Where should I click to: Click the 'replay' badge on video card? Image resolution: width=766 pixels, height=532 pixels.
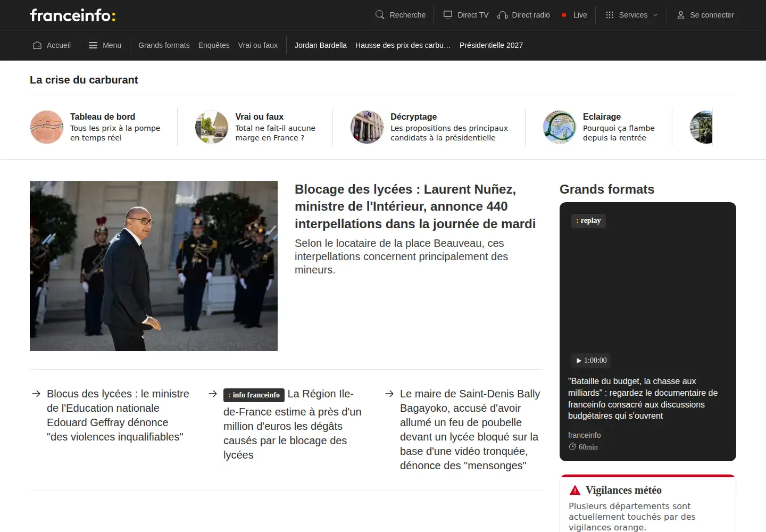(x=588, y=220)
